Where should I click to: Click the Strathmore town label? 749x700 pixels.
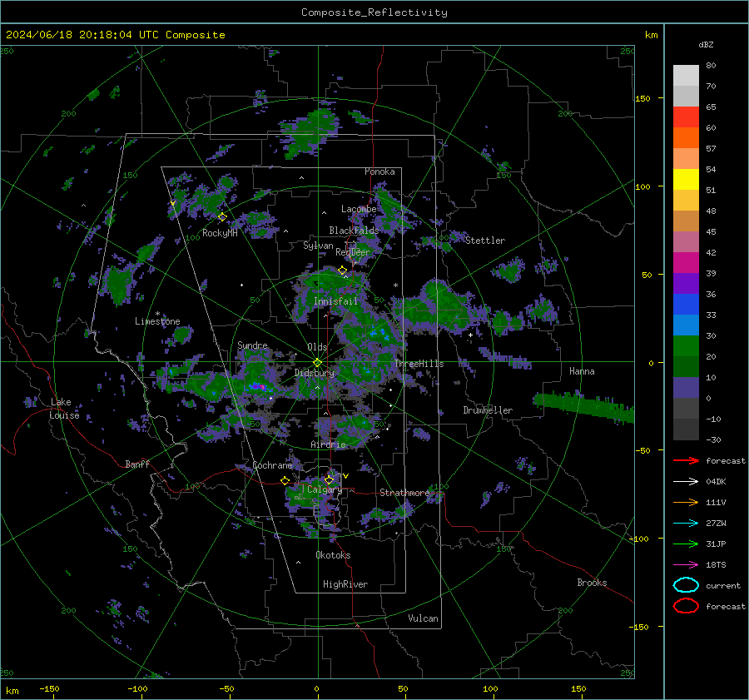(x=404, y=493)
